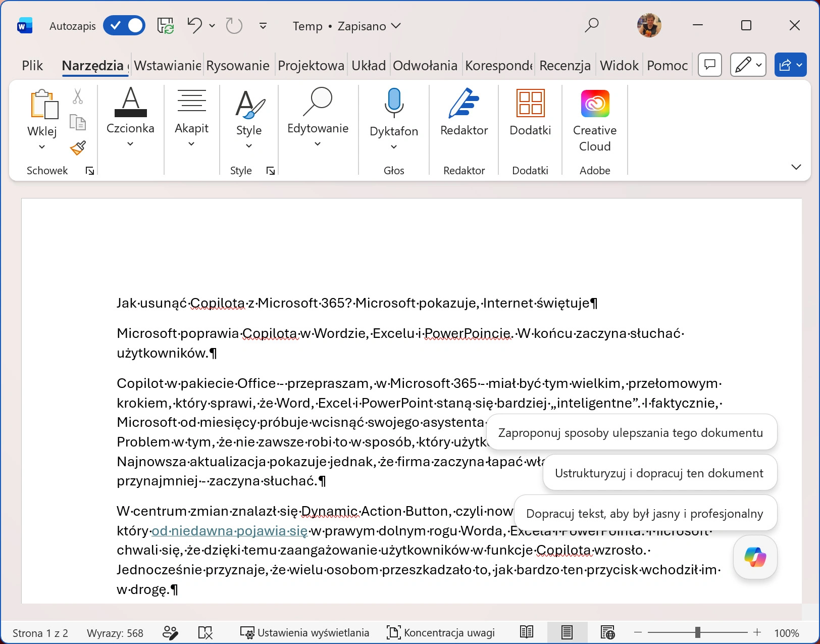The width and height of the screenshot is (820, 644).
Task: Click the zoom out minus button
Action: (638, 632)
